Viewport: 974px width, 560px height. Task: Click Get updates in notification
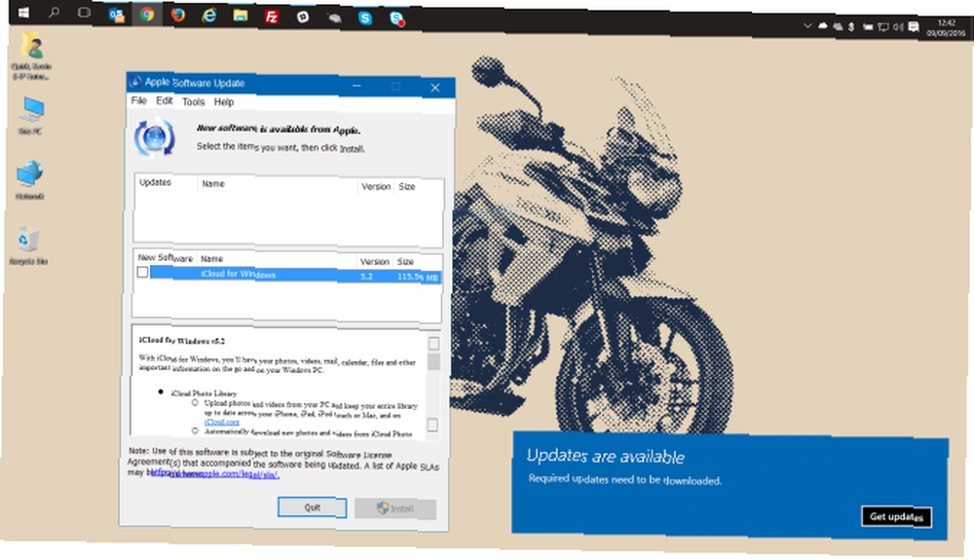[896, 516]
